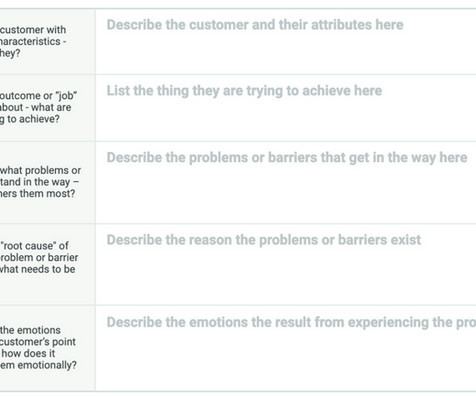Image resolution: width=476 pixels, height=397 pixels.
Task: Click the 'Describe the emotions' placeholder field
Action: point(286,348)
